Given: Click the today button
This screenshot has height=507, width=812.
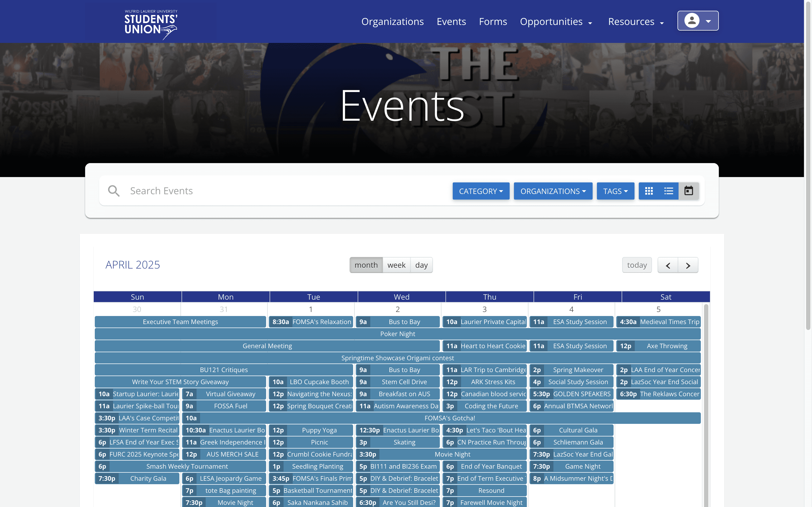Looking at the screenshot, I should pyautogui.click(x=636, y=265).
